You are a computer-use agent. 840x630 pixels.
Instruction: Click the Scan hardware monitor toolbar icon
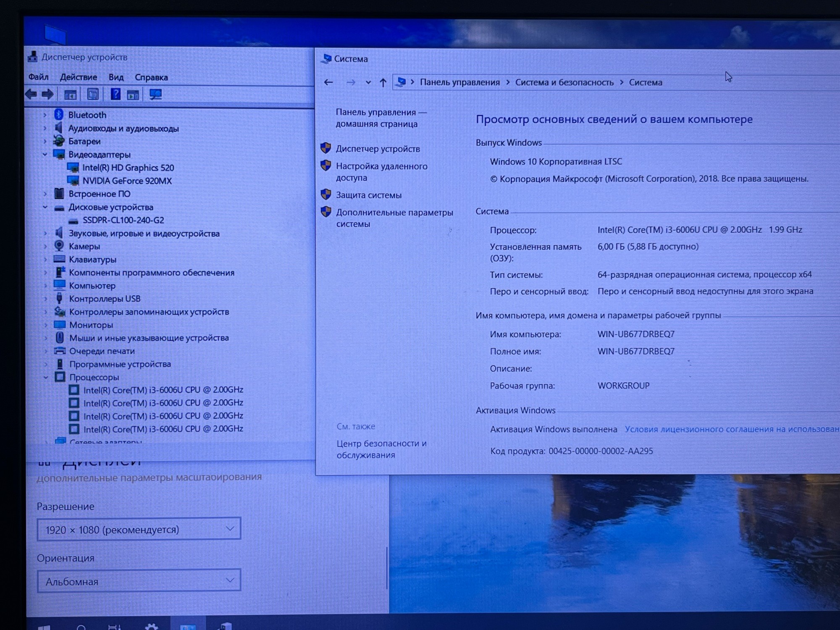(x=155, y=94)
